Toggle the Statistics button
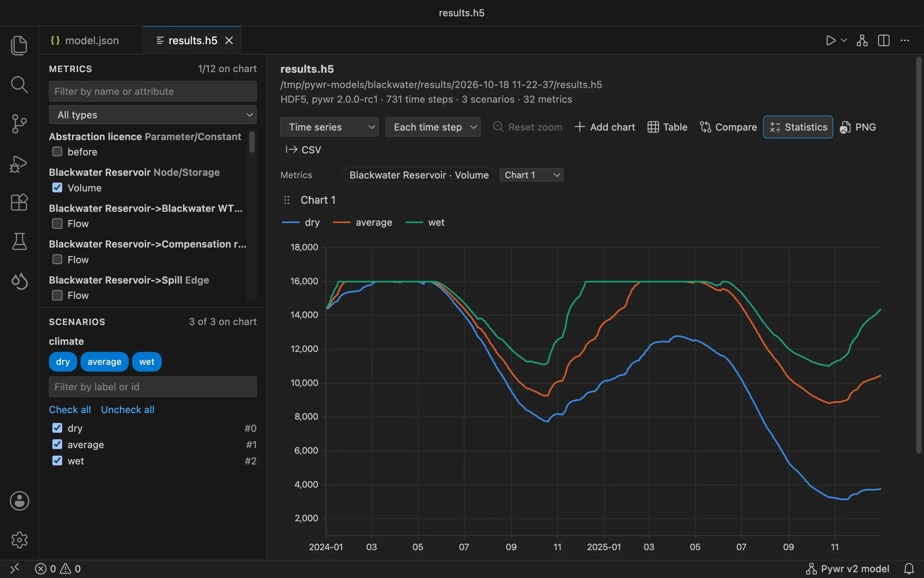Viewport: 924px width, 578px height. pyautogui.click(x=798, y=127)
